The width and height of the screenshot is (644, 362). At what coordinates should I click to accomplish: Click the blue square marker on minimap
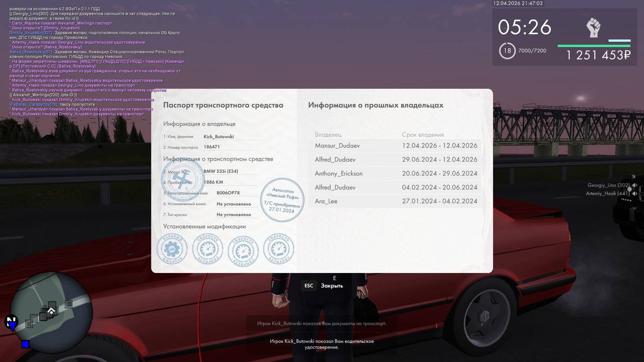pyautogui.click(x=25, y=344)
